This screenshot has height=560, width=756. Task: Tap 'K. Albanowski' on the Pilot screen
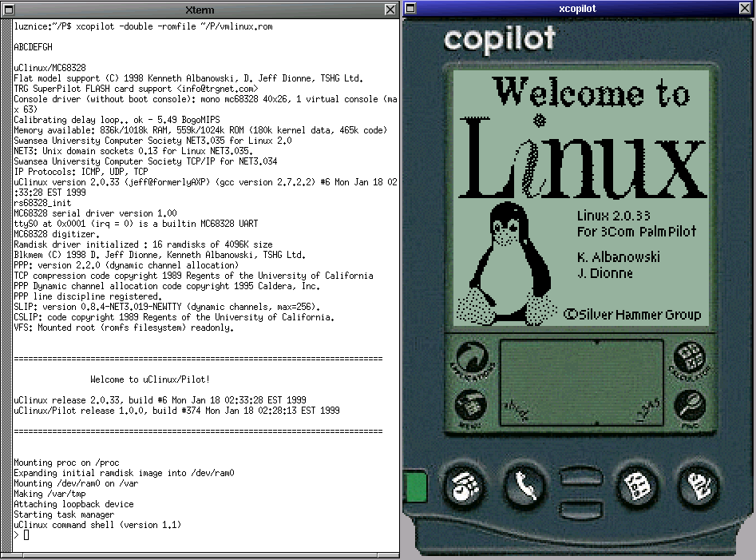618,257
